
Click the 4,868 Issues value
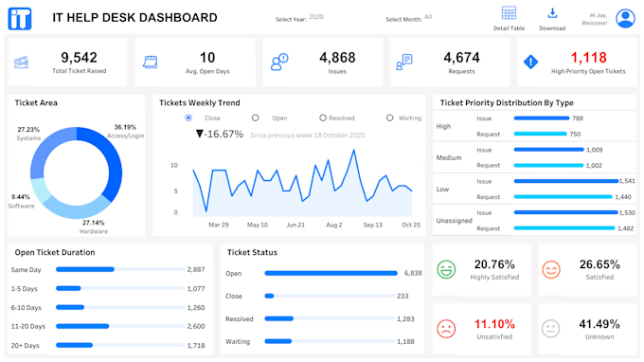point(337,58)
